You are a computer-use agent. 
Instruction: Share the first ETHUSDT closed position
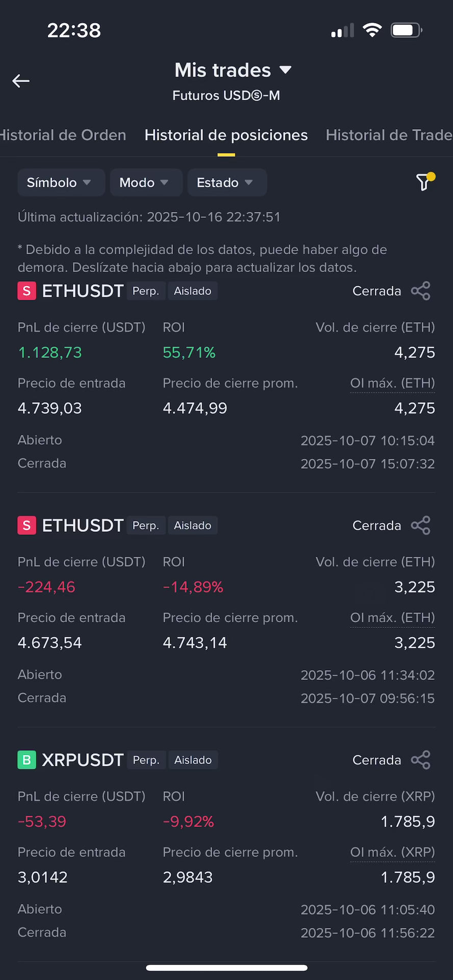[420, 291]
